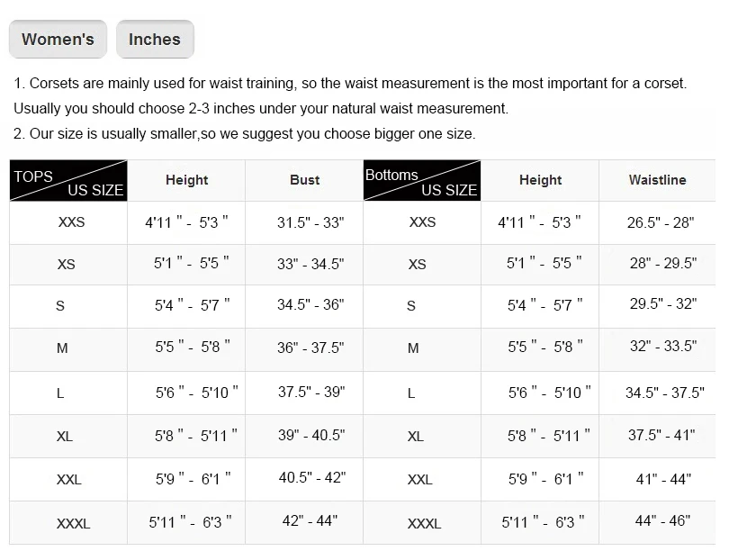This screenshot has height=560, width=729.
Task: Click the 44" - 46" waistline cell
Action: coord(662,521)
